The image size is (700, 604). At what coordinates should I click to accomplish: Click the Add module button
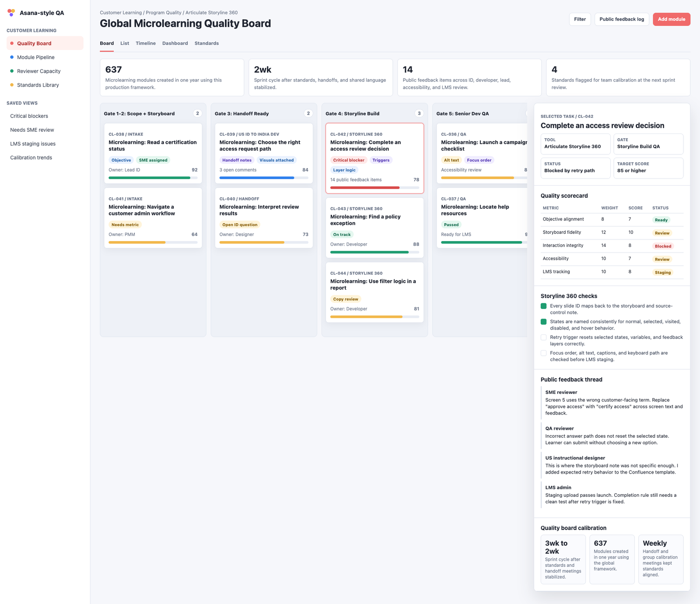point(672,19)
